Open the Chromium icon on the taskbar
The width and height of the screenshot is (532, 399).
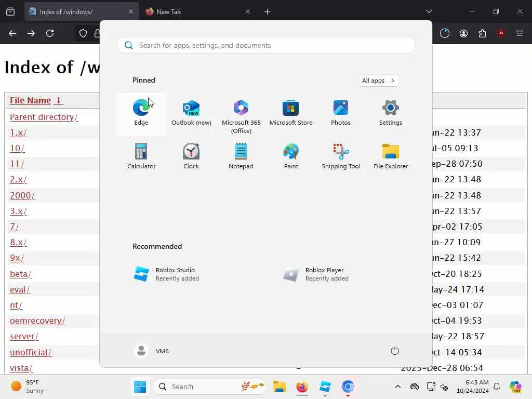click(348, 387)
